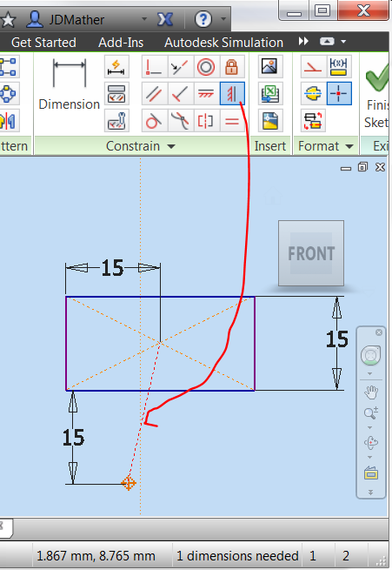This screenshot has height=570, width=392.
Task: Expand navigation wheel options arrow
Action: point(370,374)
